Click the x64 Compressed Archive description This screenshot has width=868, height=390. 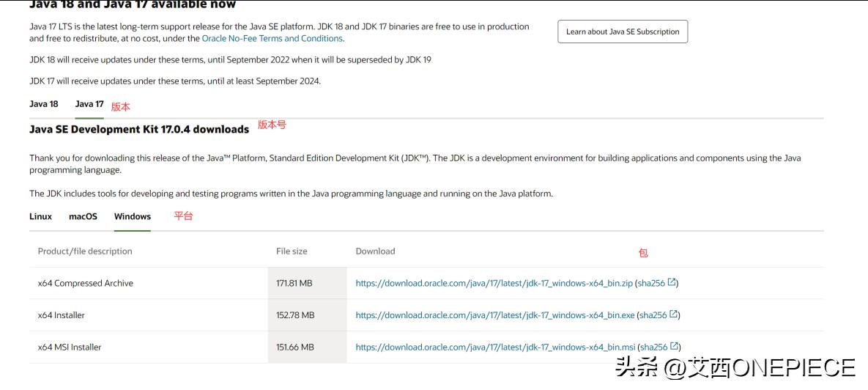coord(86,283)
